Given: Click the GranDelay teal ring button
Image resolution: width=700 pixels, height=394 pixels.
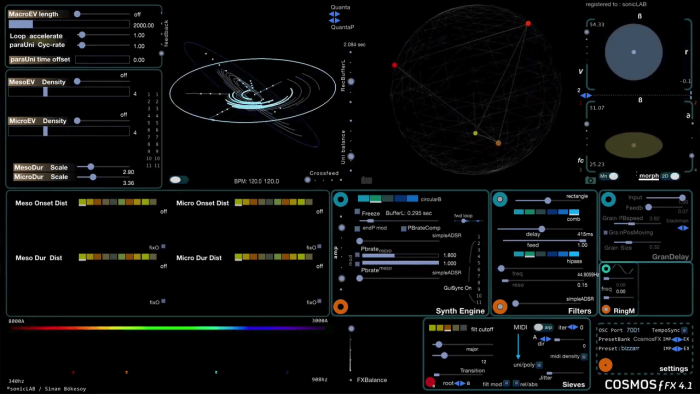Looking at the screenshot, I should 608,199.
